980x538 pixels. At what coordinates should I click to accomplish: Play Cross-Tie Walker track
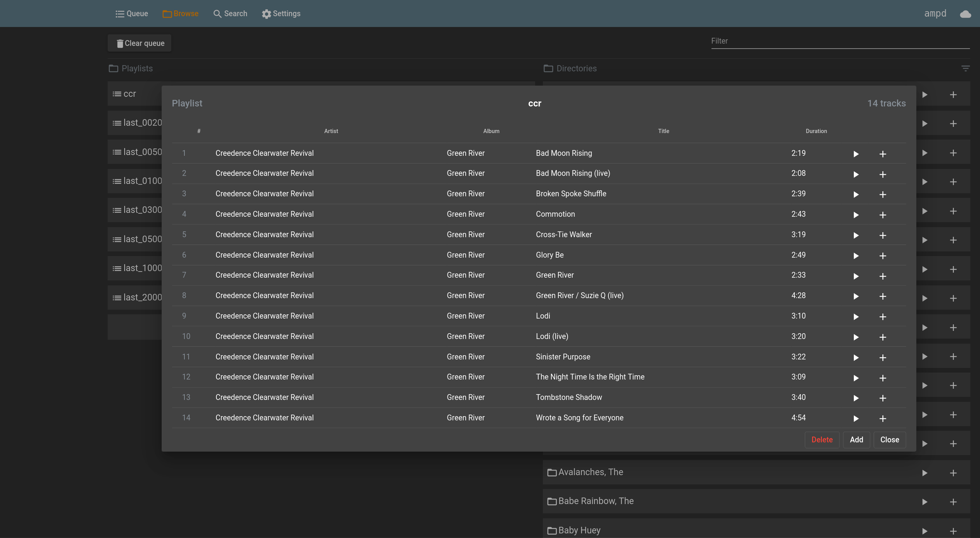856,235
